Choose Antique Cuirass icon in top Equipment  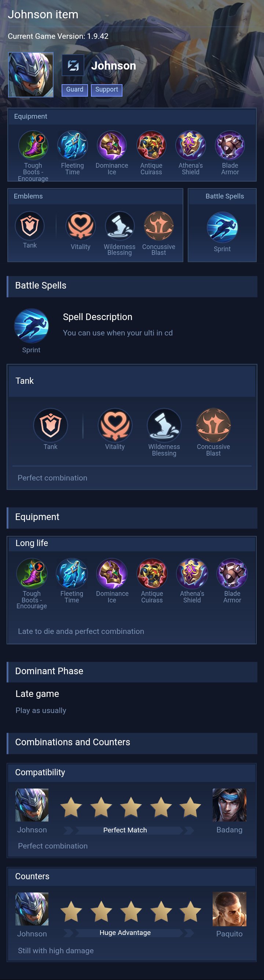tap(151, 145)
